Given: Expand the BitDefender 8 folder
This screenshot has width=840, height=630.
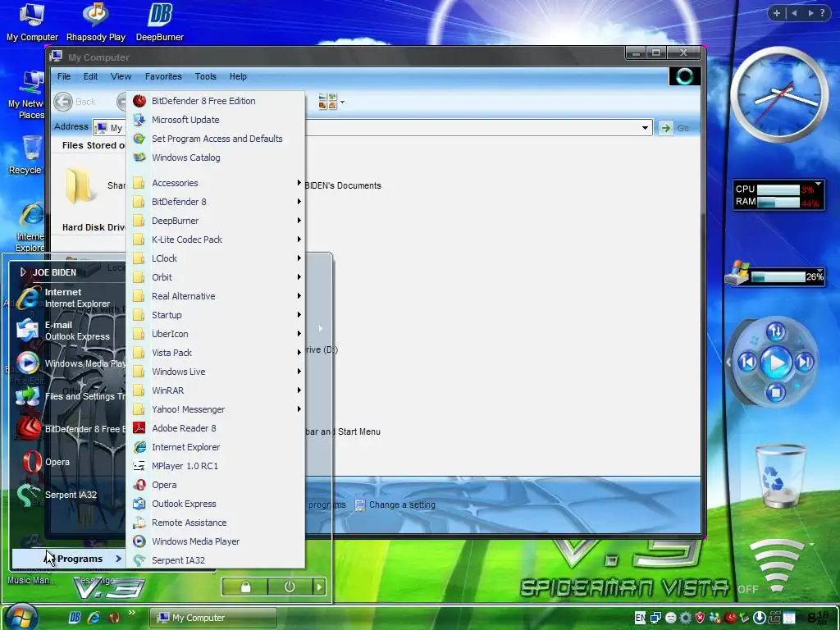Looking at the screenshot, I should point(216,202).
